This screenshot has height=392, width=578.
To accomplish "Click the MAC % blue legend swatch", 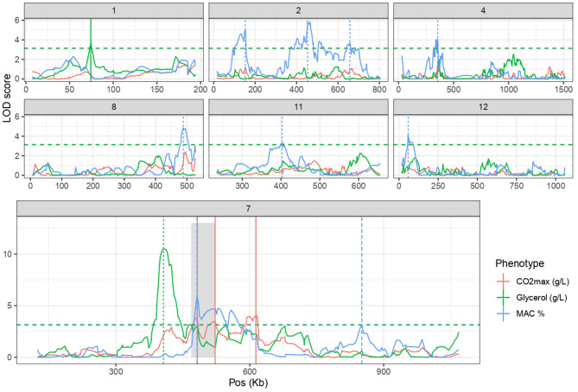I will (x=503, y=313).
